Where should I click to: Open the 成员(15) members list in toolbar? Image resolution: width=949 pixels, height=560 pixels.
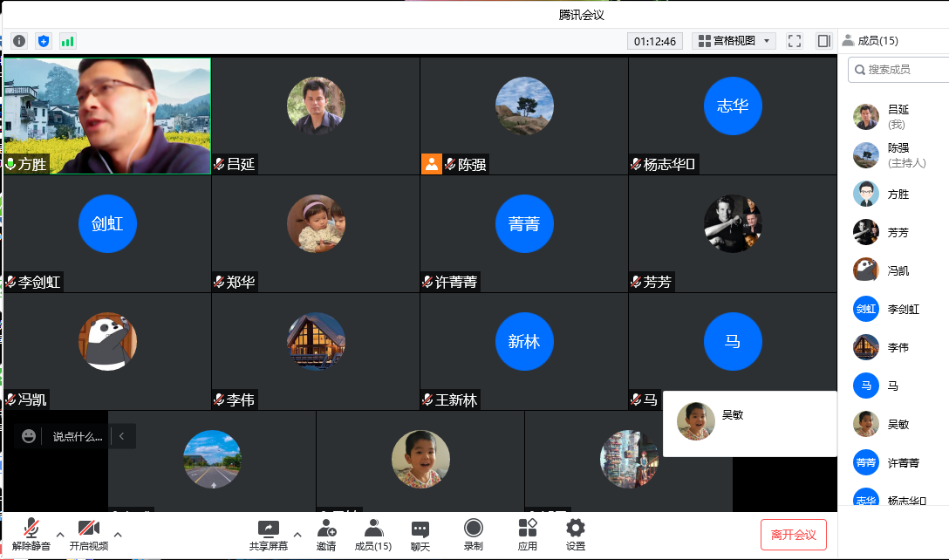pyautogui.click(x=372, y=534)
